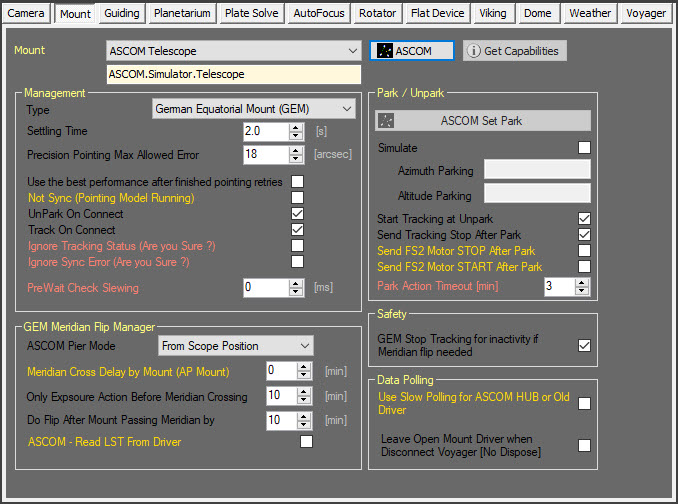Screen dimensions: 678x504
Task: Open ASCOM Pier Mode dropdown
Action: point(236,346)
